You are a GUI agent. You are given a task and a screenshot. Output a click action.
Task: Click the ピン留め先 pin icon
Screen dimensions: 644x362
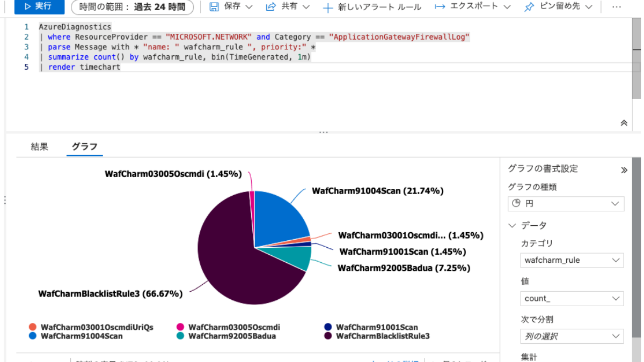529,7
